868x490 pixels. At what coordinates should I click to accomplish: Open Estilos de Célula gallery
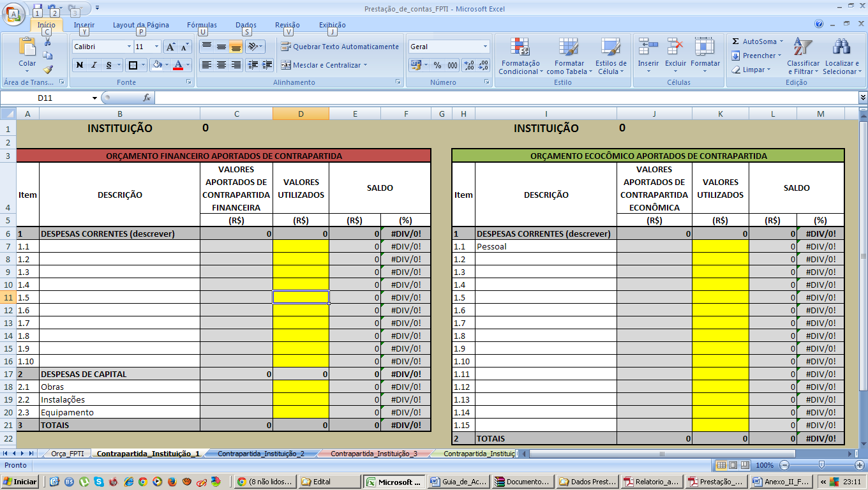pyautogui.click(x=611, y=56)
